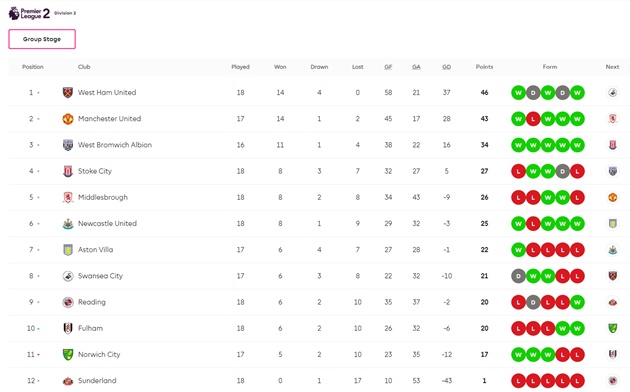Open Reading's next opponent badge
The height and width of the screenshot is (392, 630).
(x=612, y=302)
